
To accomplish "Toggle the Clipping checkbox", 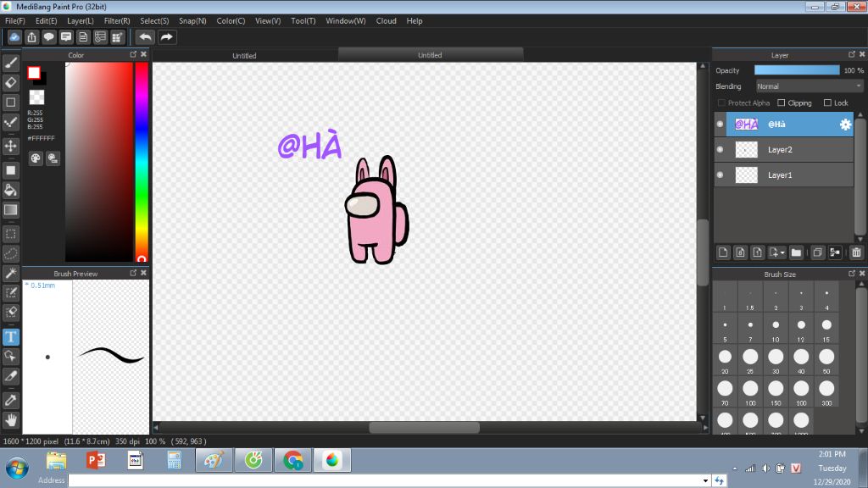I will coord(781,103).
